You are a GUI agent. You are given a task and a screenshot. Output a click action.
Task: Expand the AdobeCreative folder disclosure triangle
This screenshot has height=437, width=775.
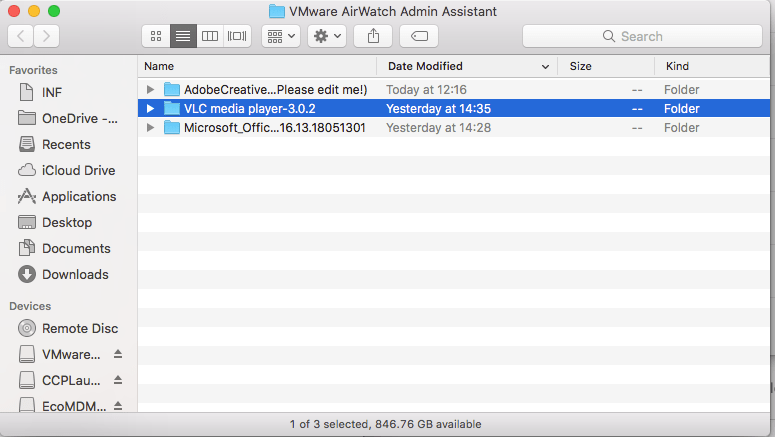(150, 89)
